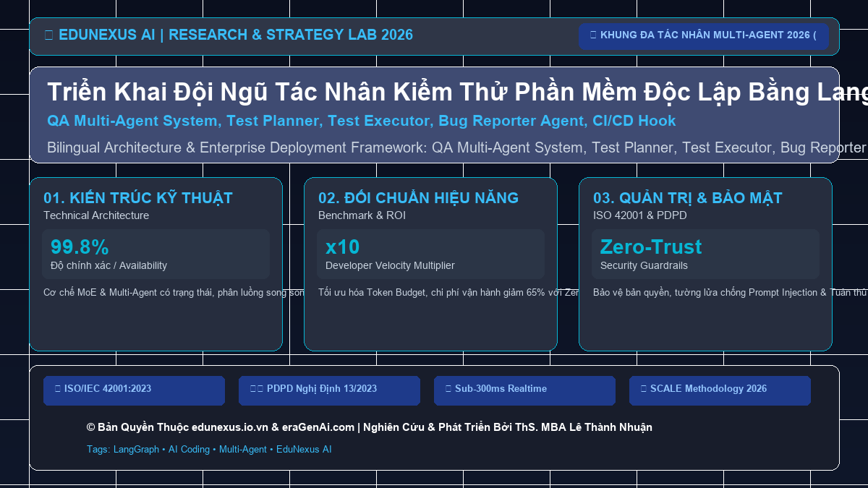Select the Bảo vệ bản quyền description text

tap(731, 293)
